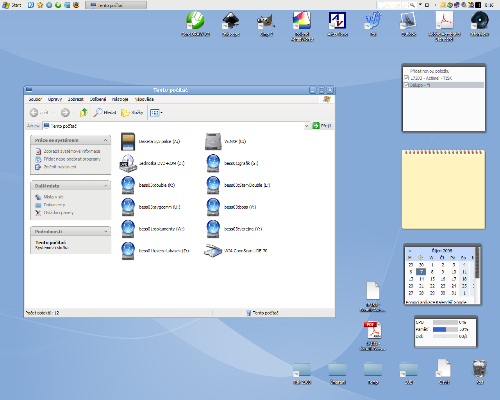Expand the address bar dropdown arrow
Viewport: 500px width, 400px height.
click(x=306, y=126)
